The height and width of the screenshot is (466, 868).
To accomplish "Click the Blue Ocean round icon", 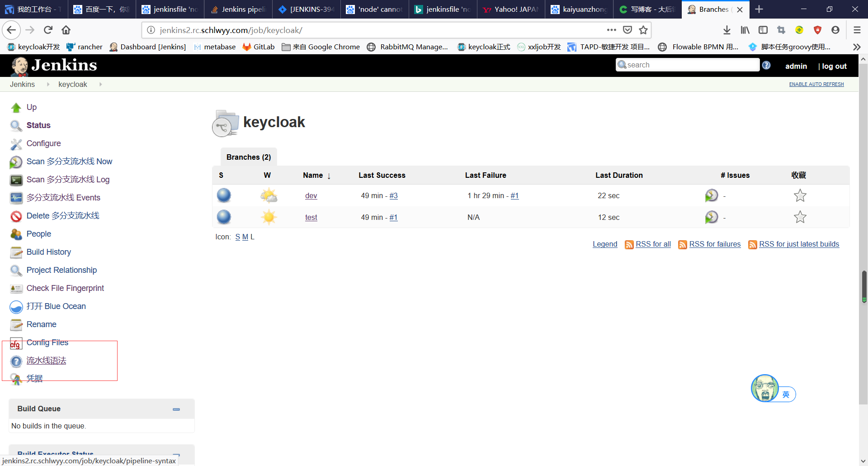I will (x=16, y=307).
